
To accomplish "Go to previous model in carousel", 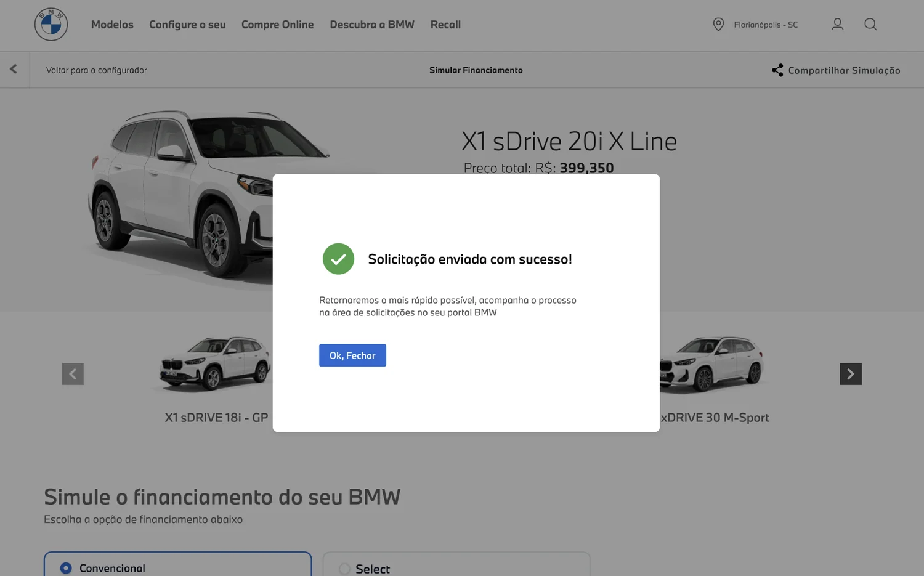I will 73,374.
